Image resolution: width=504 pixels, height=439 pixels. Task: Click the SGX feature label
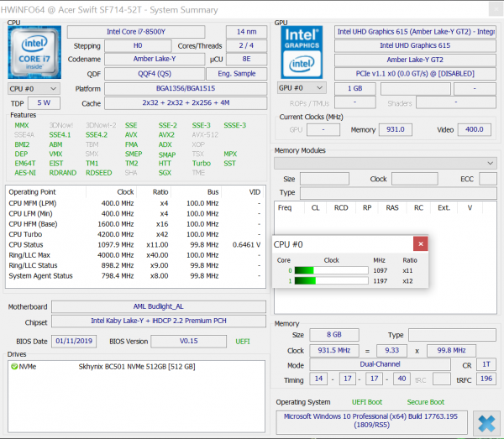click(x=165, y=173)
